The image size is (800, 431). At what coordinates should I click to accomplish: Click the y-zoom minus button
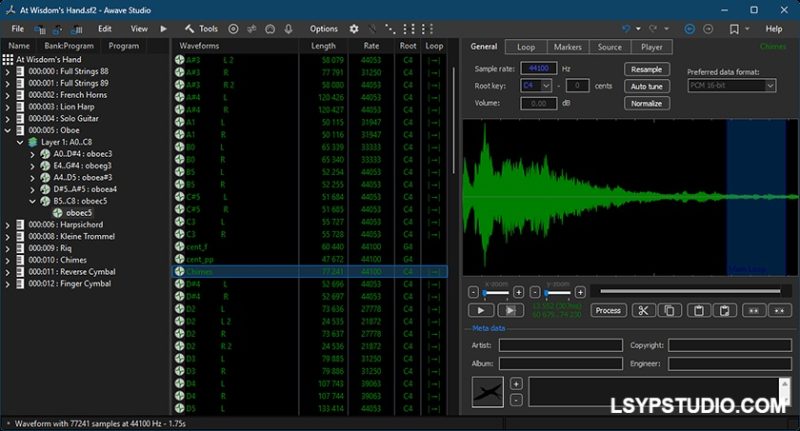[535, 292]
